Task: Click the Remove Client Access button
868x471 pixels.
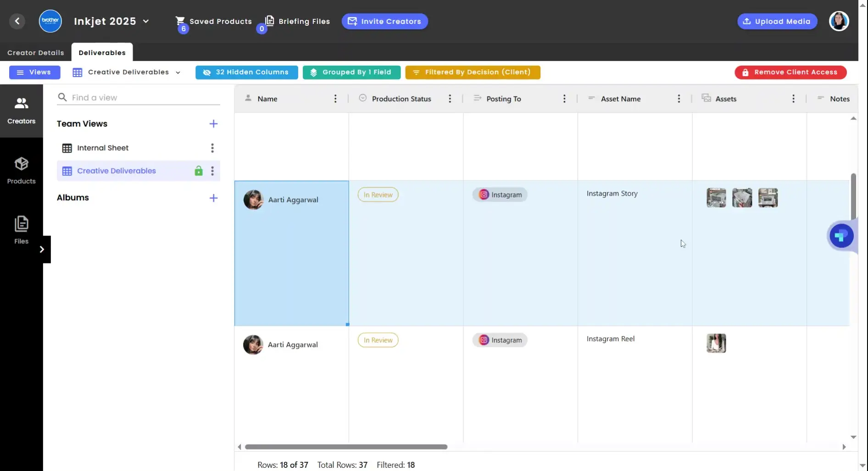Action: 790,72
